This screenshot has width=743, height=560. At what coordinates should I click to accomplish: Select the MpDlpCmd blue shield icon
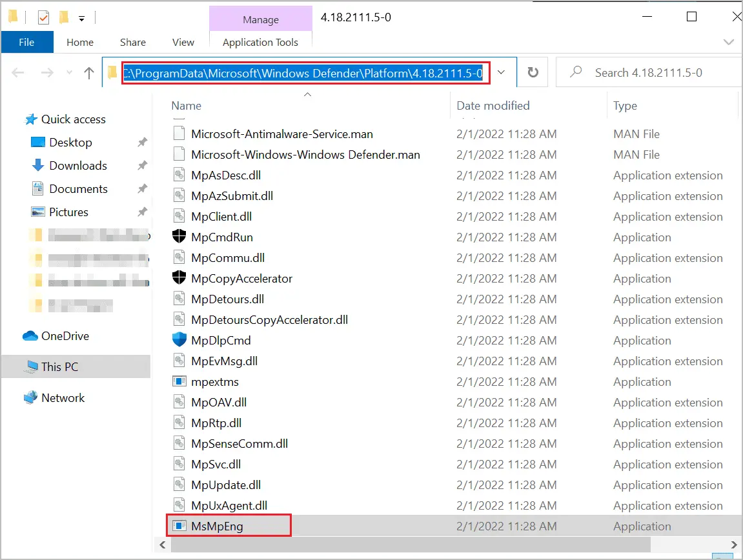click(179, 340)
